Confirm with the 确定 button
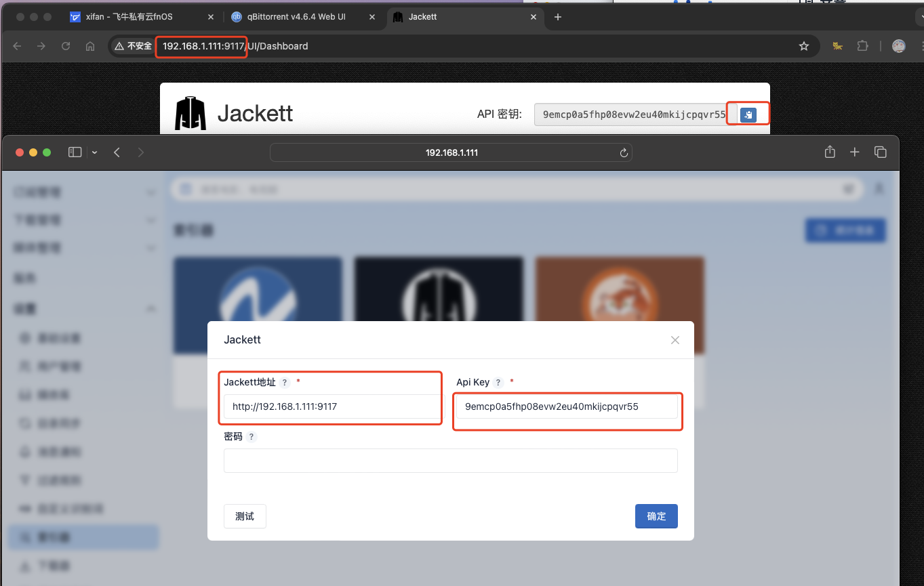This screenshot has height=586, width=924. [x=656, y=516]
